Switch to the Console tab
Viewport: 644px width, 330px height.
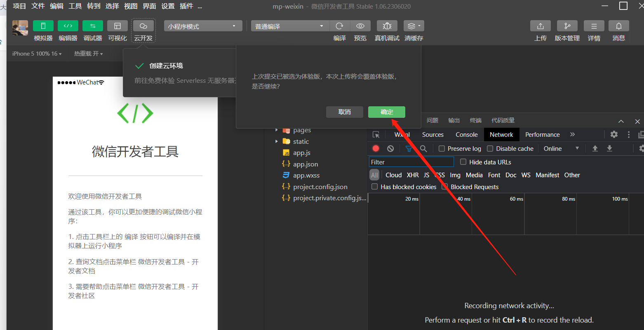point(466,135)
